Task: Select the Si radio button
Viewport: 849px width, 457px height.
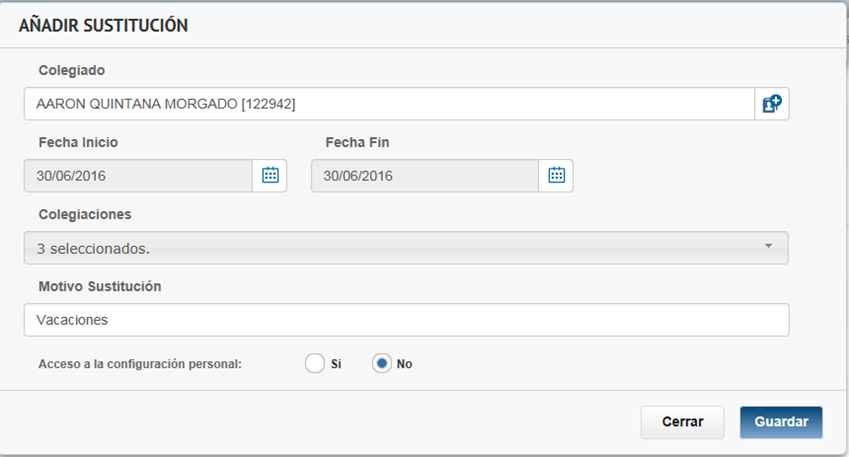Action: tap(315, 364)
